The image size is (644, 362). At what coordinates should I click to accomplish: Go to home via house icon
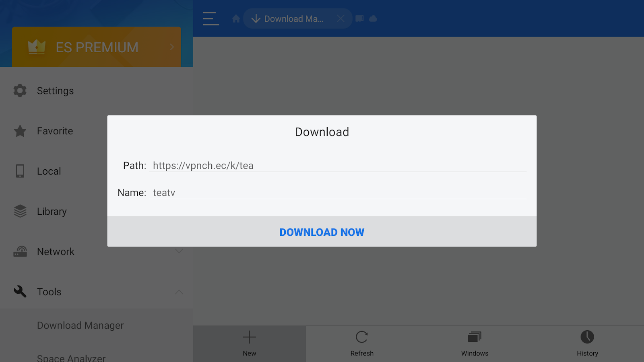coord(236,19)
